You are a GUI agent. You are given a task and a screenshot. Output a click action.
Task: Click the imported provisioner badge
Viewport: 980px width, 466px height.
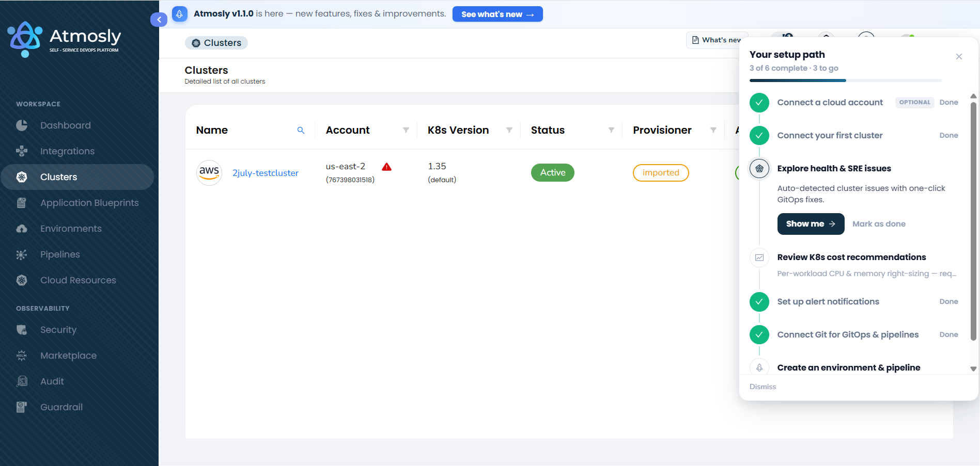[x=661, y=172]
